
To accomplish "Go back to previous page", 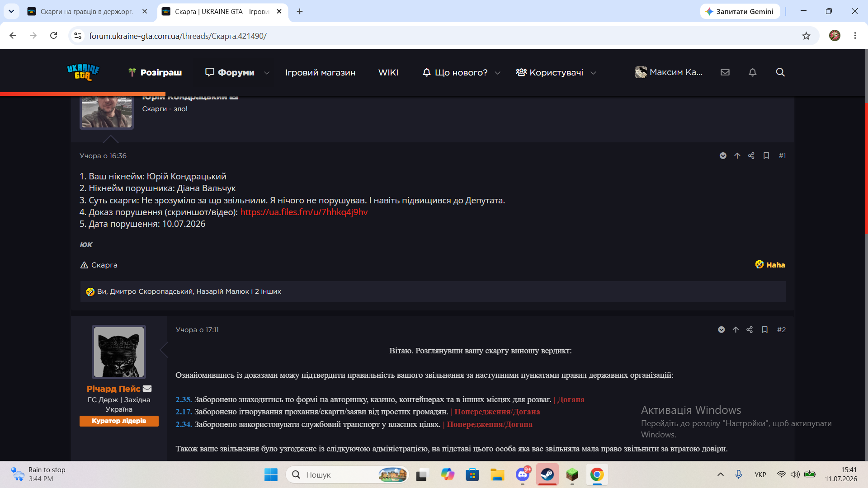I will click(x=13, y=36).
